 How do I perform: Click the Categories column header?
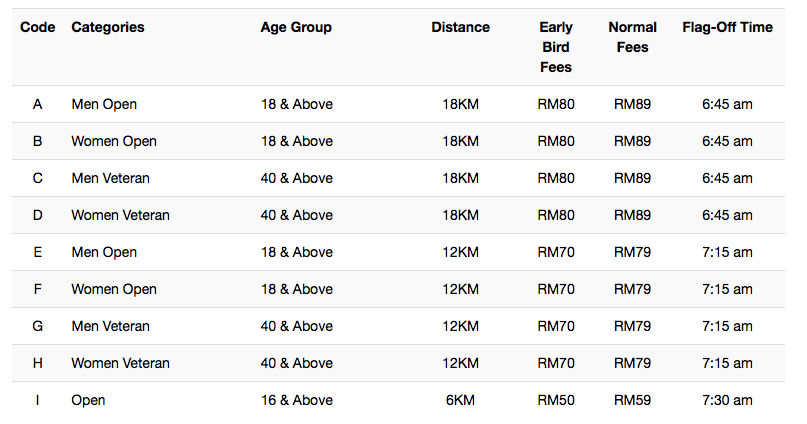pos(108,27)
